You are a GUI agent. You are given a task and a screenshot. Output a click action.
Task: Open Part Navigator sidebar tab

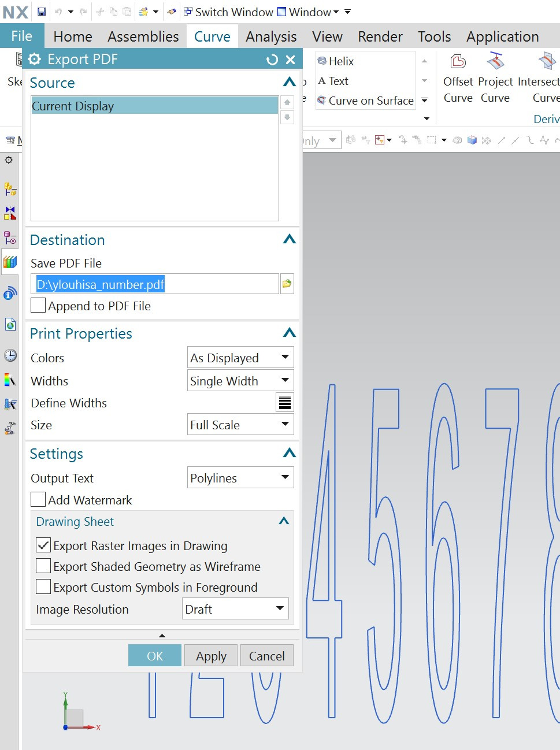(x=10, y=237)
